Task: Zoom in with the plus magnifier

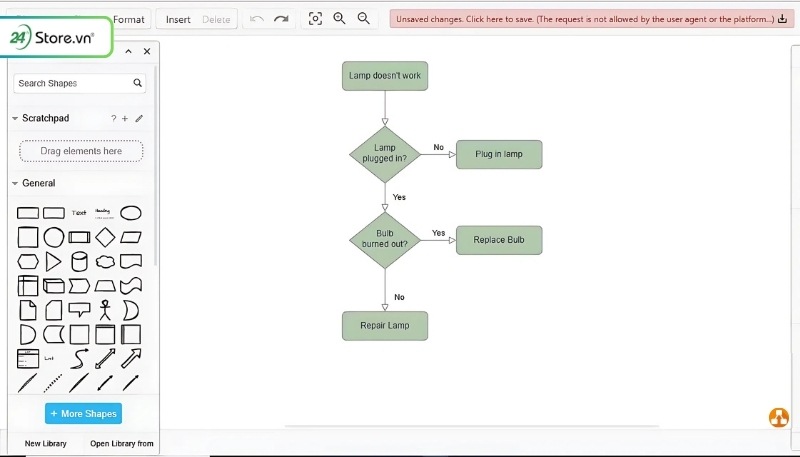Action: pos(340,19)
